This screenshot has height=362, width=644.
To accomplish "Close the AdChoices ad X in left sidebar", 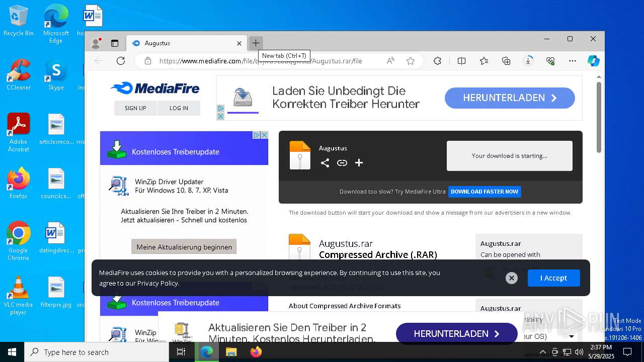I will pos(264,135).
